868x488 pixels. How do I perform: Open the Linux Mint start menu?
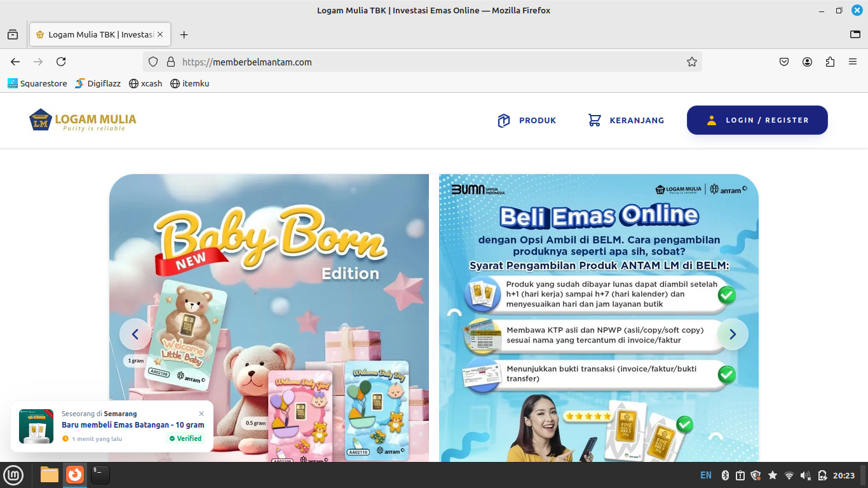[x=13, y=475]
